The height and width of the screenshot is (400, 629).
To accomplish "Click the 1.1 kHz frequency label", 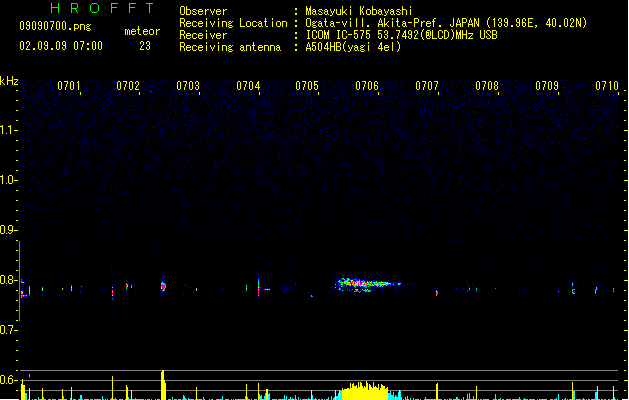I will point(8,130).
